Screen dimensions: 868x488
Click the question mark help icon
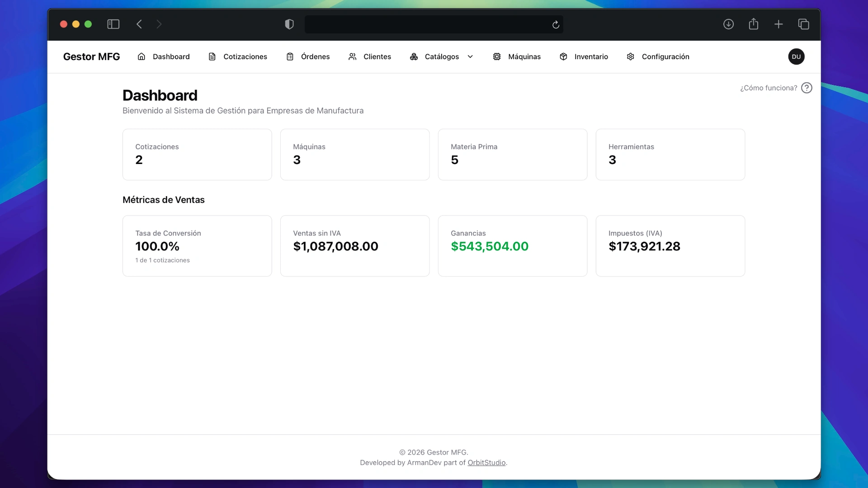point(807,88)
